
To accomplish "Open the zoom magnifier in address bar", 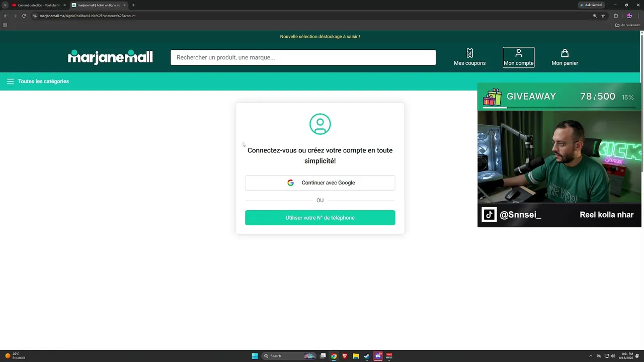I will pos(595,16).
